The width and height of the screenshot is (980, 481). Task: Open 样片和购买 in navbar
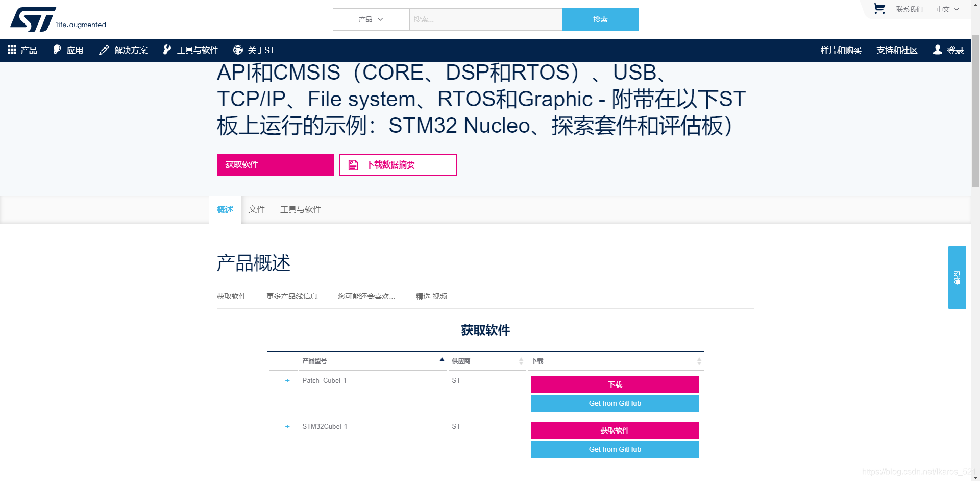pos(841,50)
